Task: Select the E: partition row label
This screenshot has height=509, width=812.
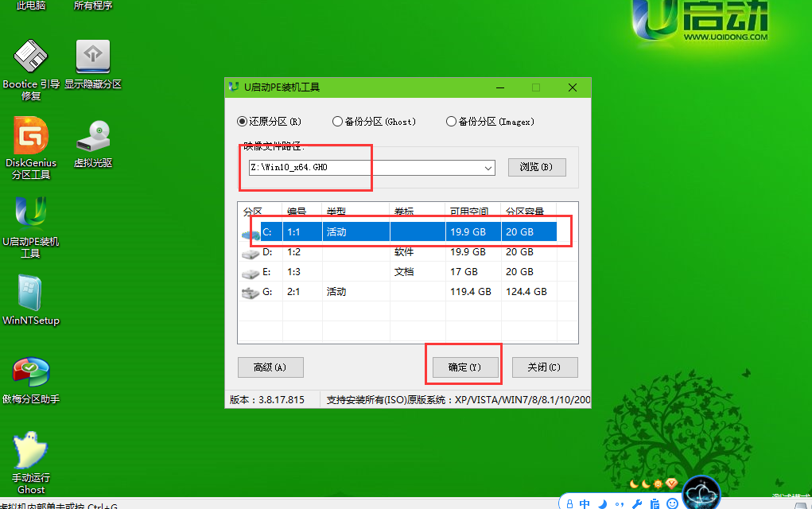Action: pyautogui.click(x=266, y=272)
